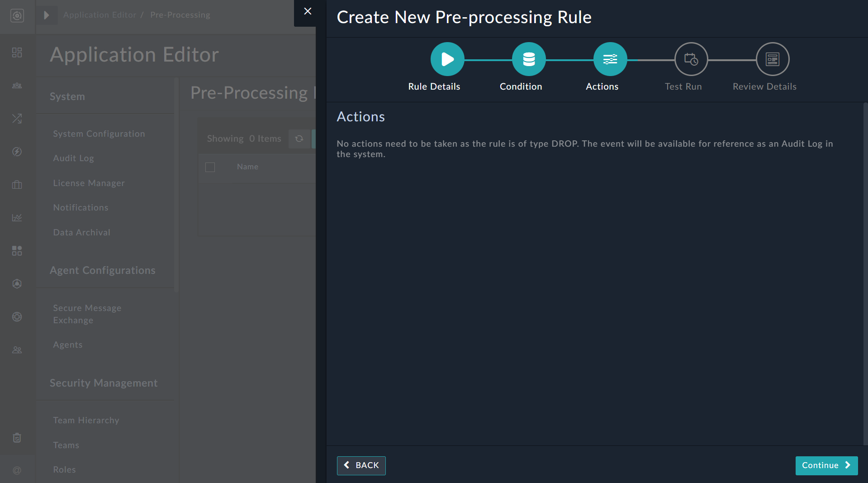Navigate to Pre-Processing breadcrumb link

click(x=180, y=14)
